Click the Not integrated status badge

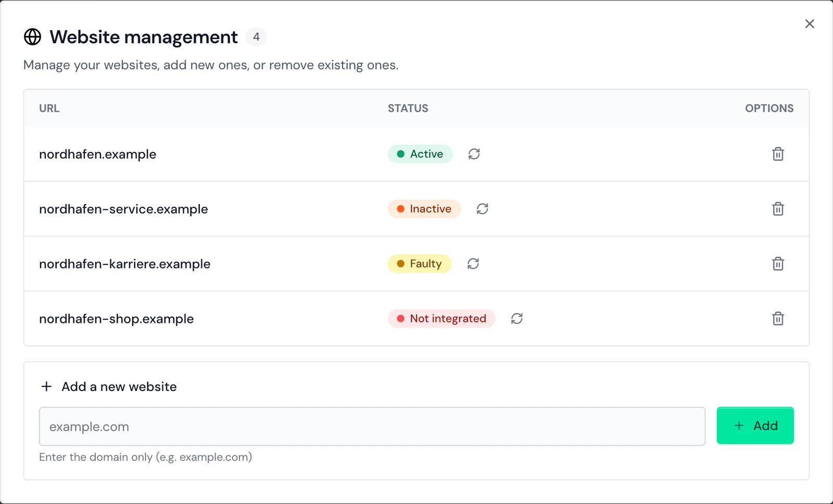coord(441,319)
